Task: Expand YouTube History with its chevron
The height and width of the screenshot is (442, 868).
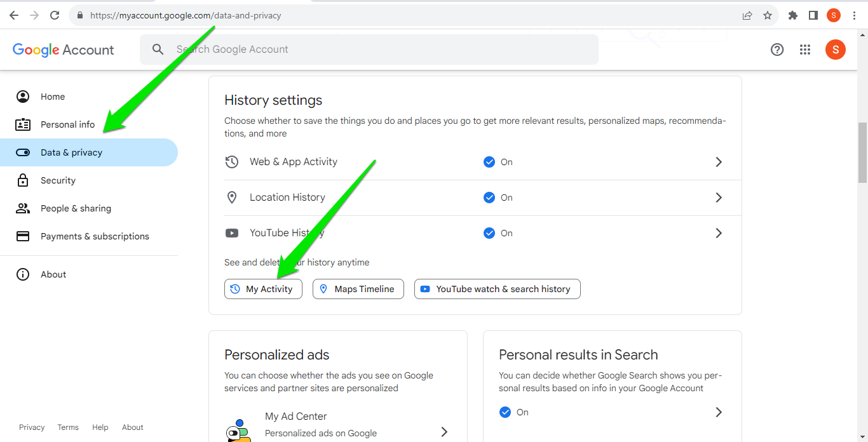Action: [x=719, y=233]
